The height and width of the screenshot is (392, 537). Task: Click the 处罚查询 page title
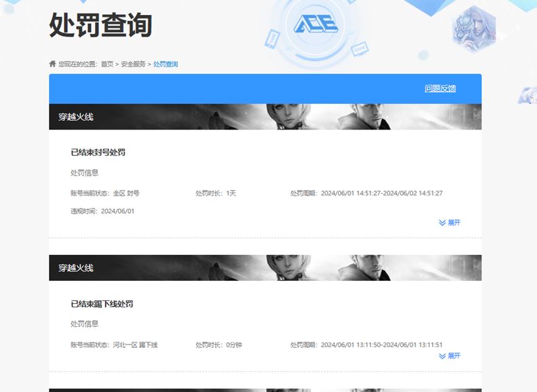100,25
